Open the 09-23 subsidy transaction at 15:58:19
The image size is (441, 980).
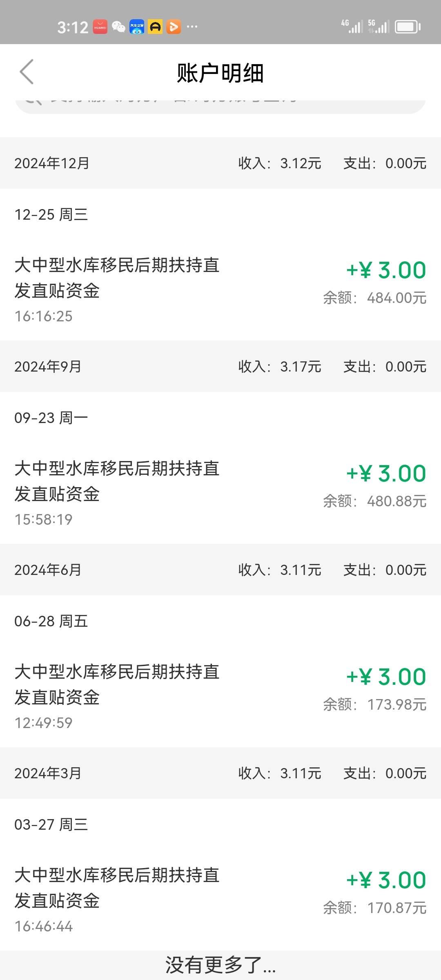[x=220, y=493]
